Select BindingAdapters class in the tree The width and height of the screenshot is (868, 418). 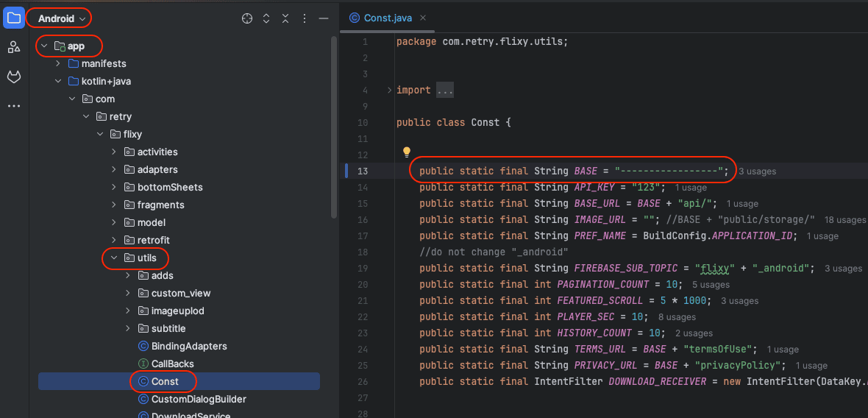(x=188, y=347)
